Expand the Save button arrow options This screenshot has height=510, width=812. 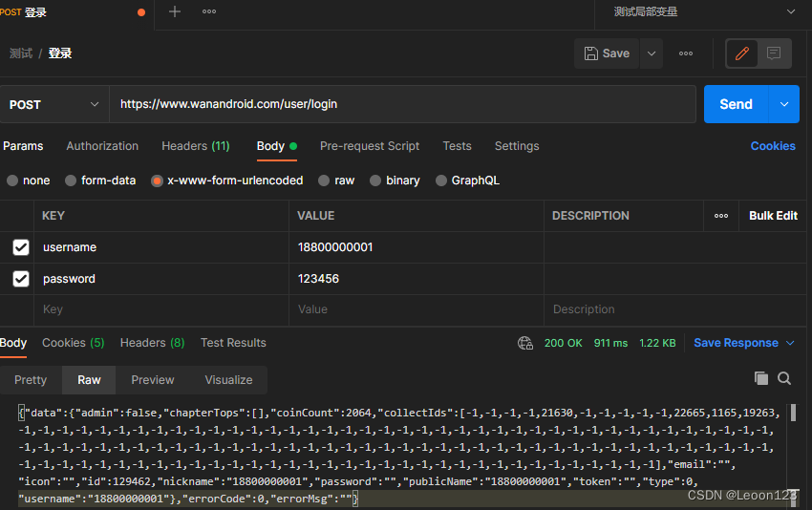[652, 53]
